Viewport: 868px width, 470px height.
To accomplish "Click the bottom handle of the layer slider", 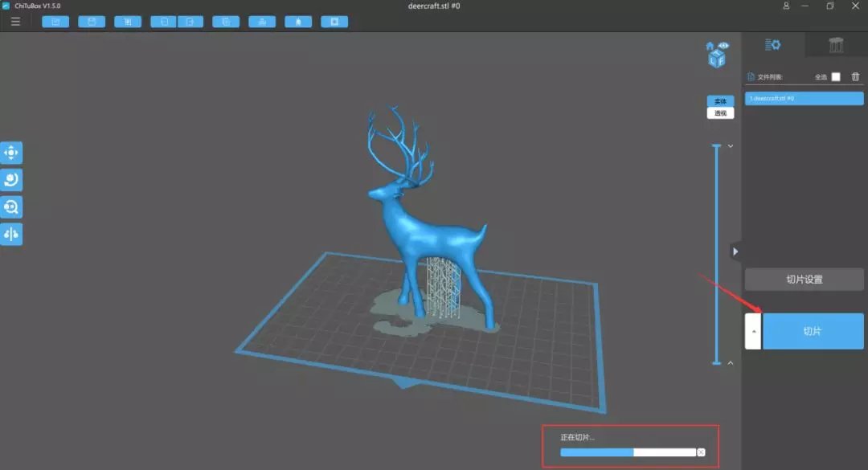I will click(x=716, y=363).
